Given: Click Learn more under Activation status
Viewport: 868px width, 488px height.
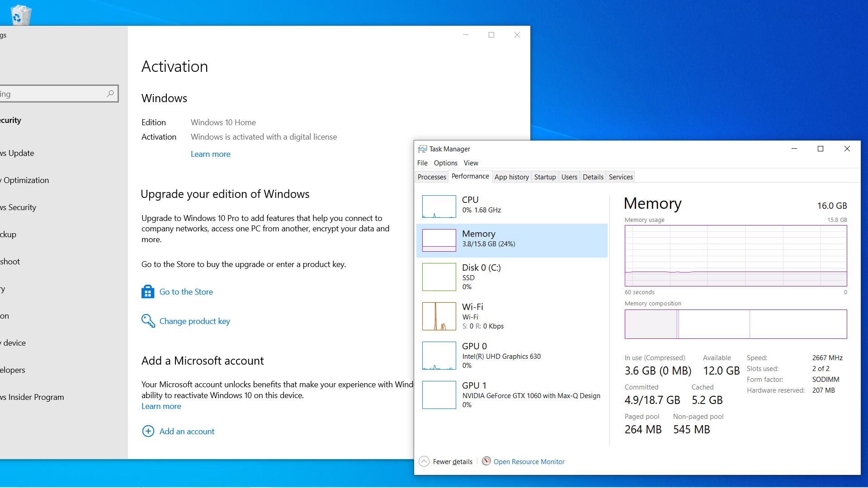Looking at the screenshot, I should 210,154.
